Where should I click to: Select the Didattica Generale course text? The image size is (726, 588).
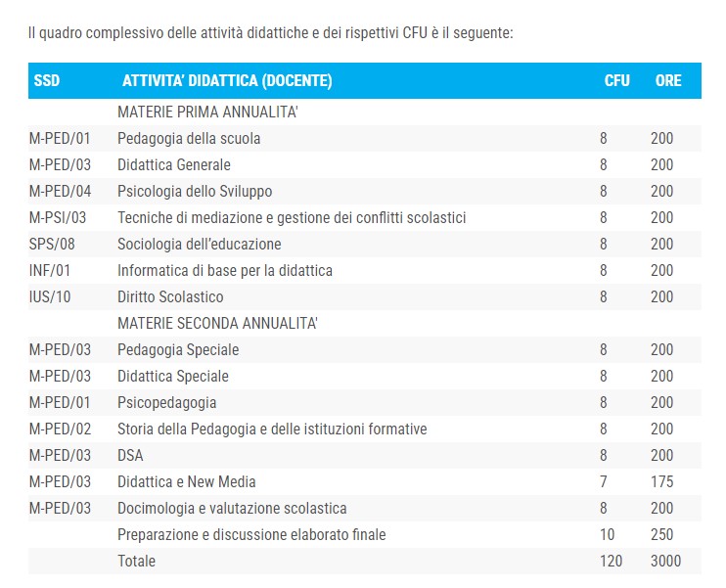[x=174, y=164]
